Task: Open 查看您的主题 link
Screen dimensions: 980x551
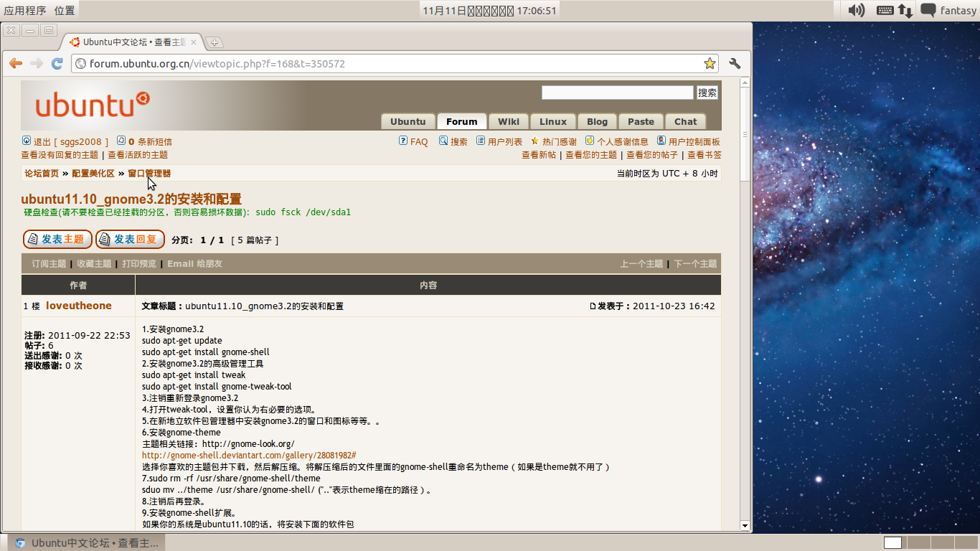Action: point(591,155)
